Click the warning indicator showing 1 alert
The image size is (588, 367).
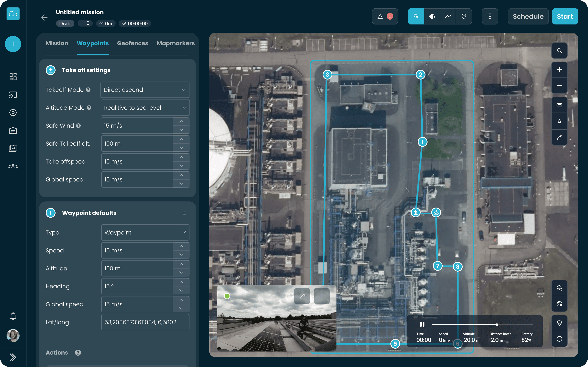(x=385, y=16)
